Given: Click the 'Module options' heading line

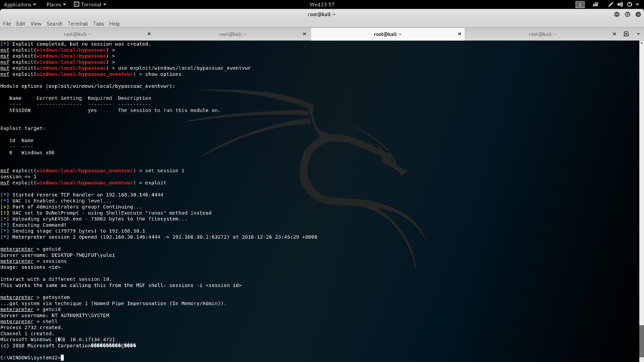Looking at the screenshot, I should (x=87, y=86).
